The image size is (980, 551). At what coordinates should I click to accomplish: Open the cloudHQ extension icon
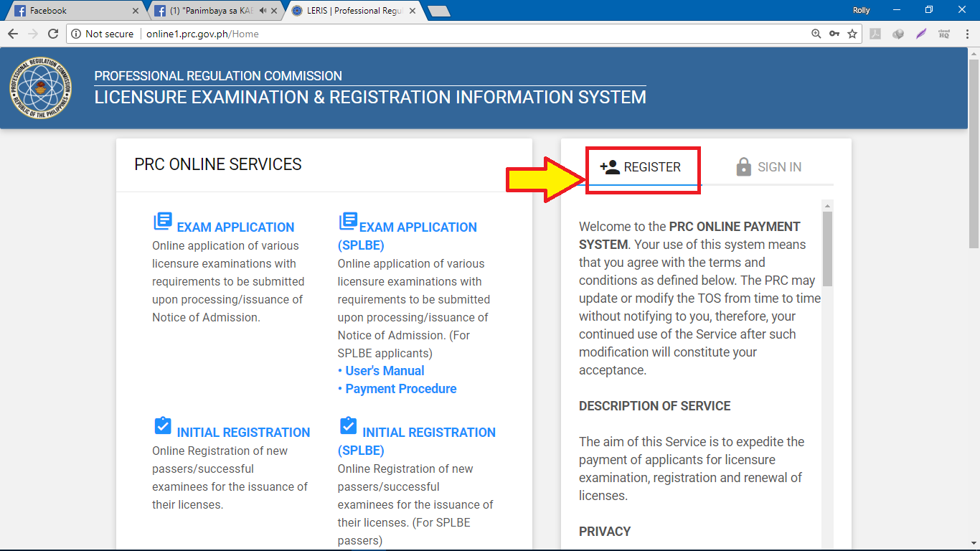pos(943,33)
